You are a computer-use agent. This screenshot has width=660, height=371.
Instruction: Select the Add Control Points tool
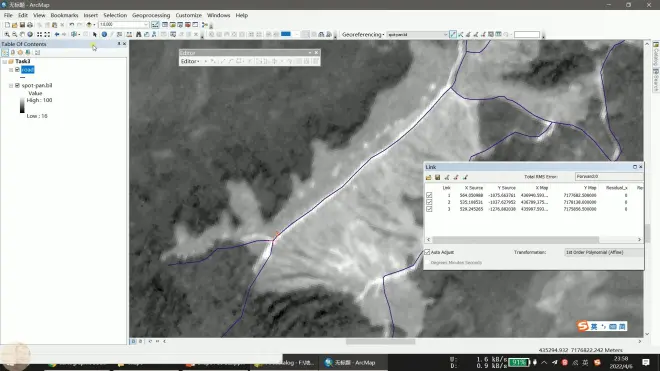tap(452, 35)
